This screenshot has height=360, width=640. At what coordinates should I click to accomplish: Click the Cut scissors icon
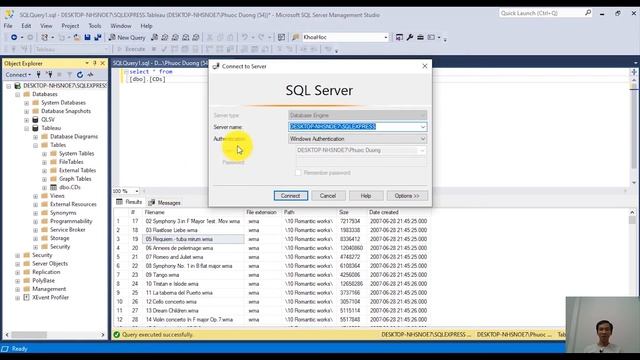[210, 37]
